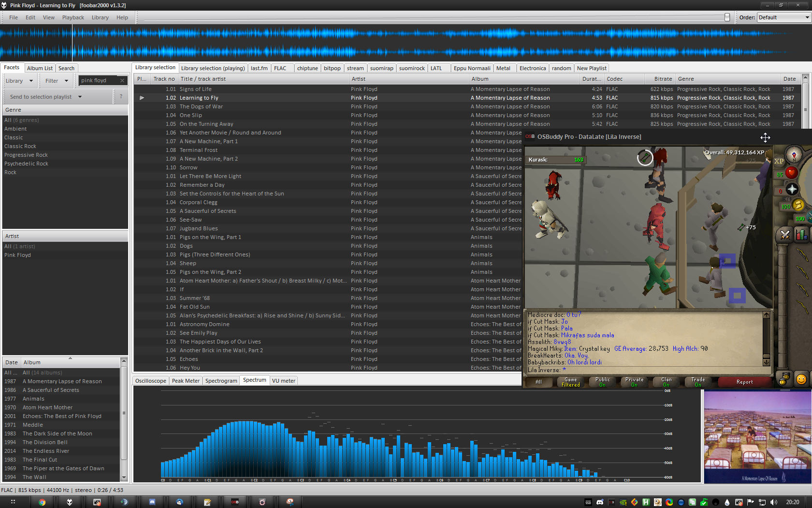This screenshot has width=812, height=508.
Task: Select the Psychedelic Rock genre
Action: pos(26,164)
